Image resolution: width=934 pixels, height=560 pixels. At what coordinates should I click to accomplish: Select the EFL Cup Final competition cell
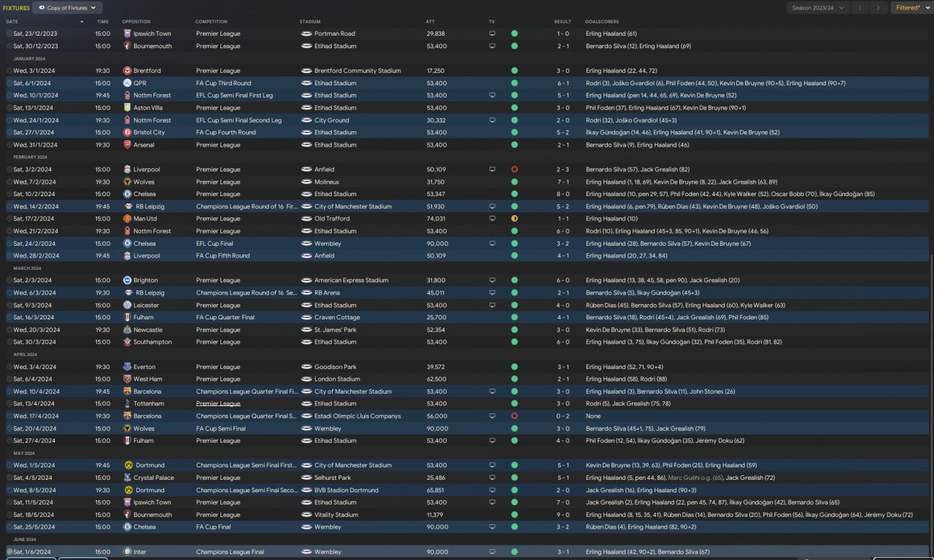pyautogui.click(x=216, y=244)
